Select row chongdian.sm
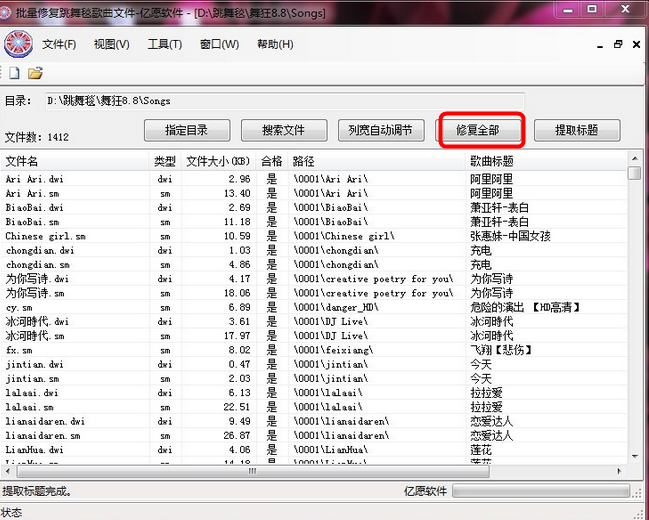Image resolution: width=649 pixels, height=520 pixels. tap(314, 264)
